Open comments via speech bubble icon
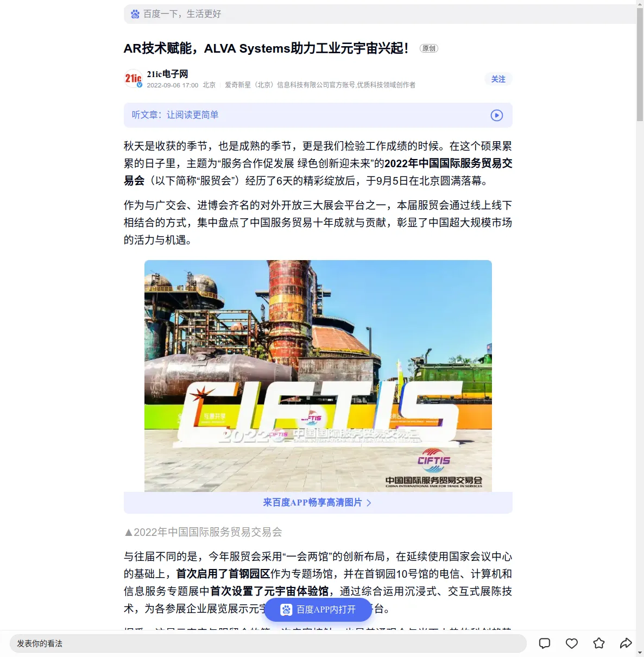The width and height of the screenshot is (644, 657). tap(545, 643)
